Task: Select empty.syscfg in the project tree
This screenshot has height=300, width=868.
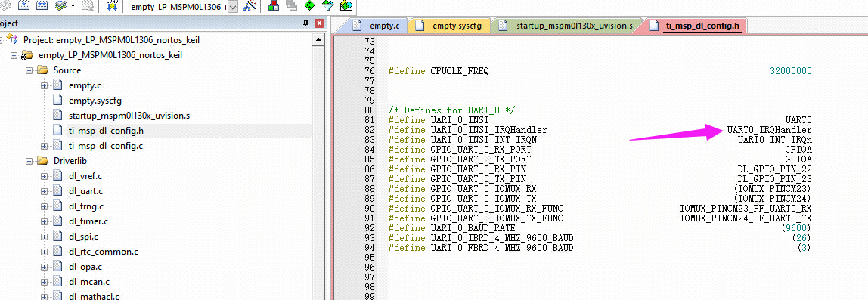Action: click(95, 101)
